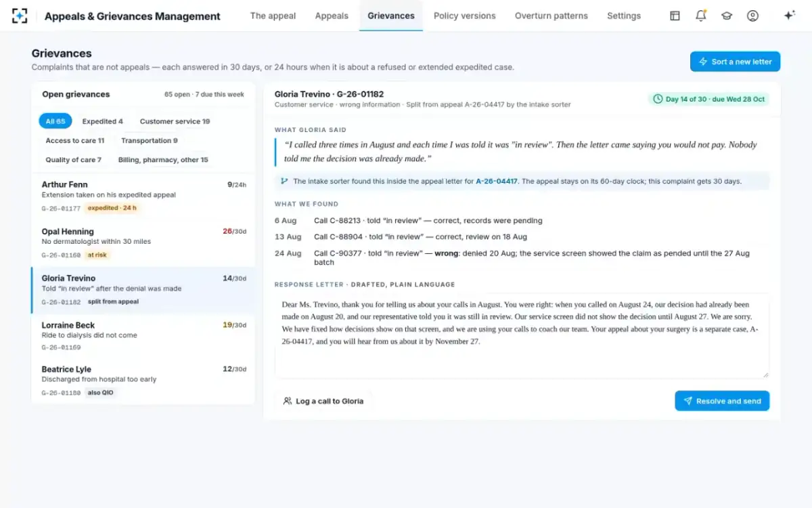Open the layout panel icon
Screen dimensions: 812x508
point(675,16)
